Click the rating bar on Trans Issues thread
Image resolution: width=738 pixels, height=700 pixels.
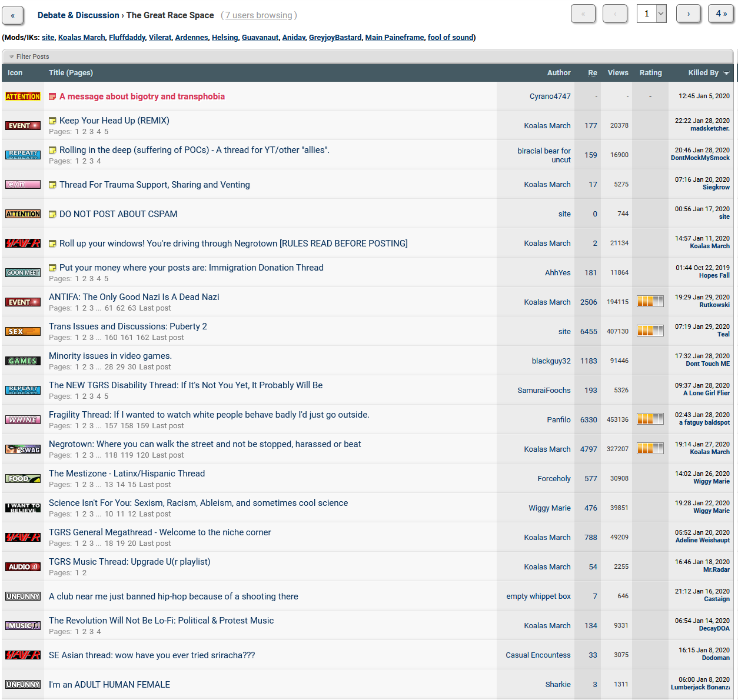pos(650,331)
